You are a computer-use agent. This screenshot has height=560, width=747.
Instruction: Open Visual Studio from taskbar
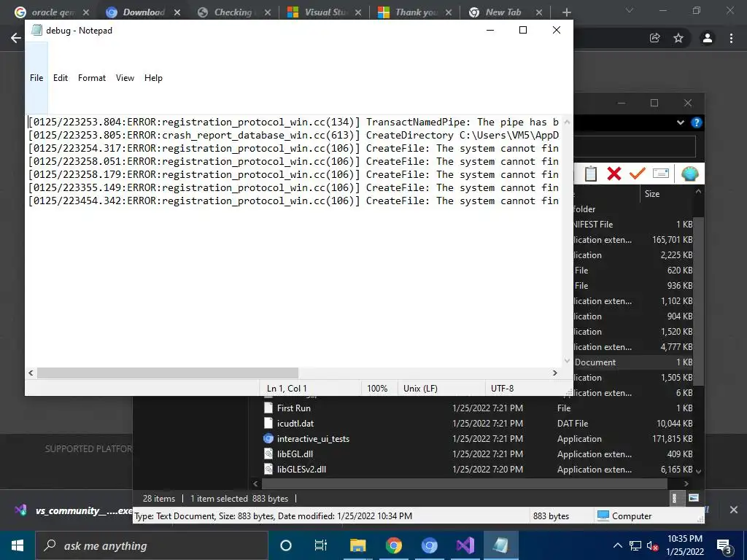click(465, 545)
